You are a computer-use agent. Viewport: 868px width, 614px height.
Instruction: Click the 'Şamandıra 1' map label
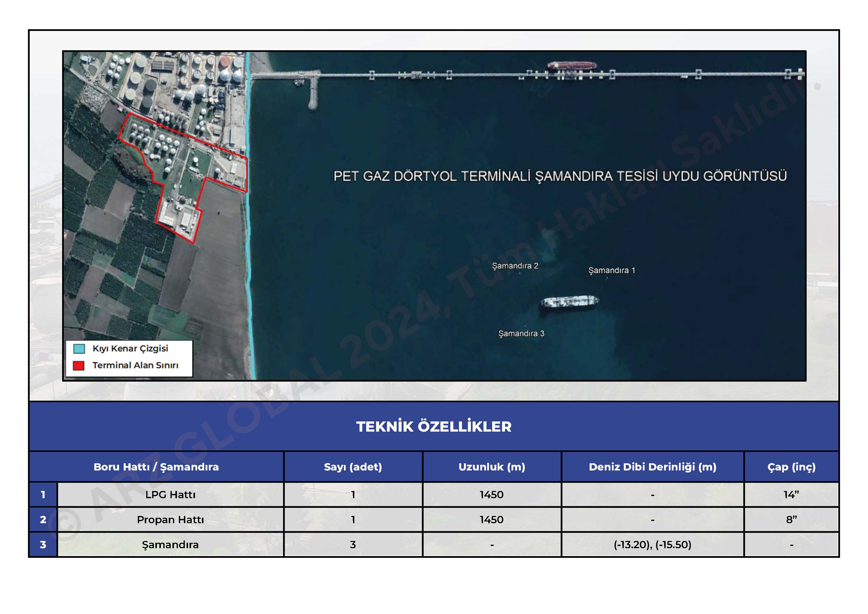(x=612, y=270)
